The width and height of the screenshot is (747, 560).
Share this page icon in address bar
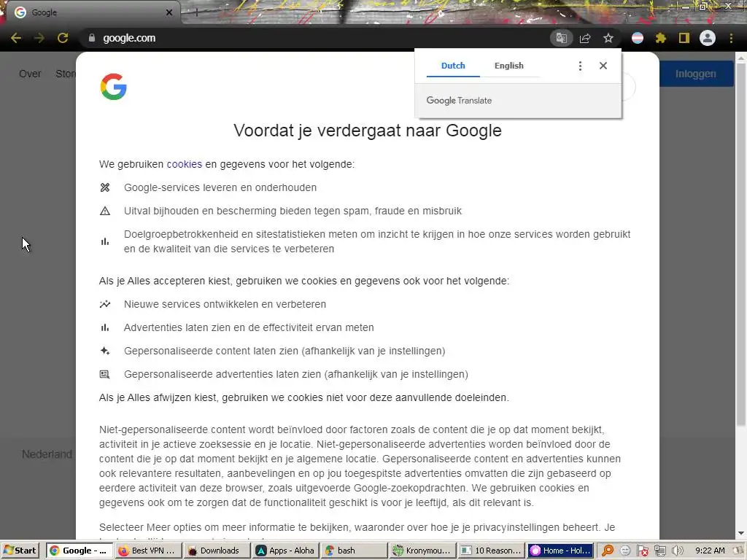(x=585, y=38)
